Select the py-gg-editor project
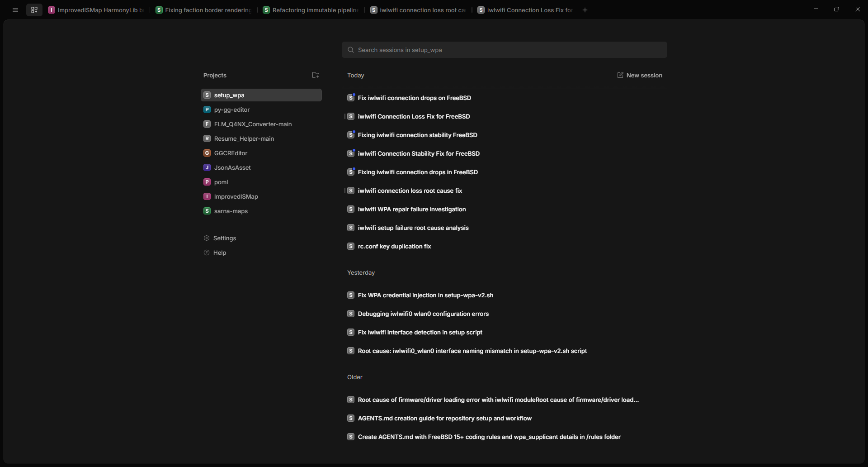 (x=261, y=110)
